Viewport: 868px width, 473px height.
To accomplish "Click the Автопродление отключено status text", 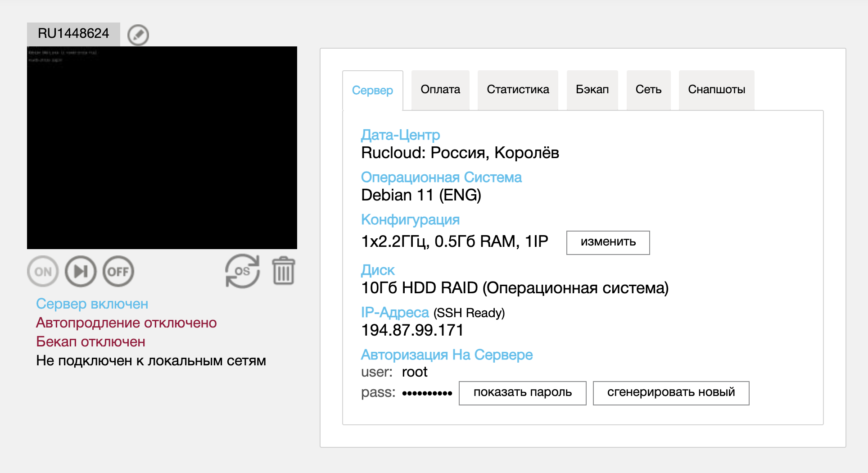I will click(126, 323).
